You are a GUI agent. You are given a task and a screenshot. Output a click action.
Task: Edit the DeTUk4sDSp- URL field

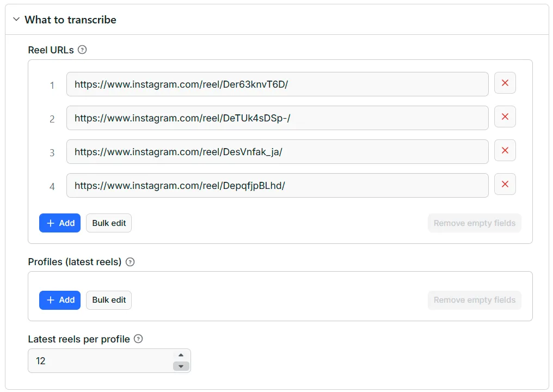tap(277, 118)
